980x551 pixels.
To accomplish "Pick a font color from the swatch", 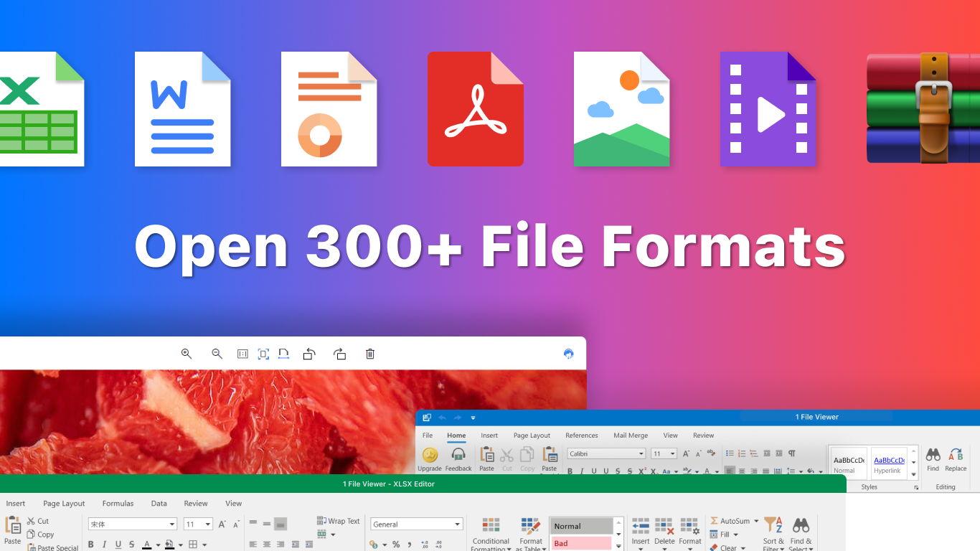I will pyautogui.click(x=147, y=544).
